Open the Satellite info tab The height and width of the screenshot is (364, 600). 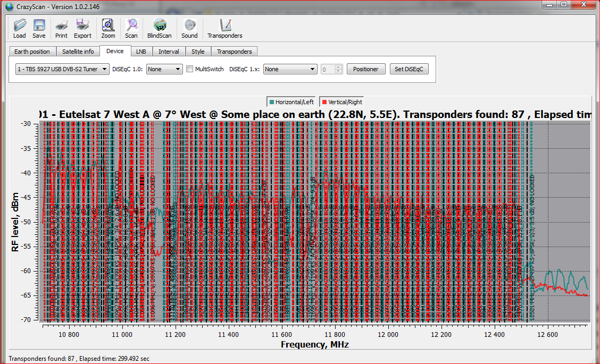point(78,52)
